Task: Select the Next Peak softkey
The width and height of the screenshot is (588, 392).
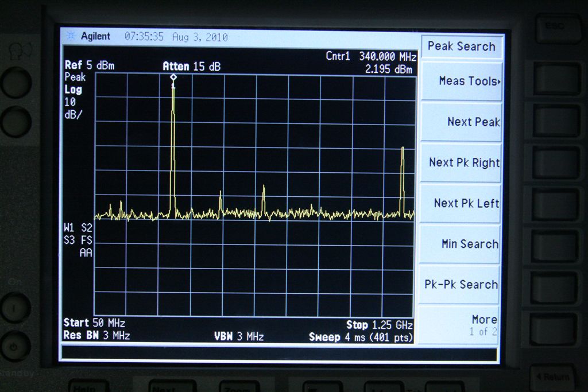Action: pos(462,122)
